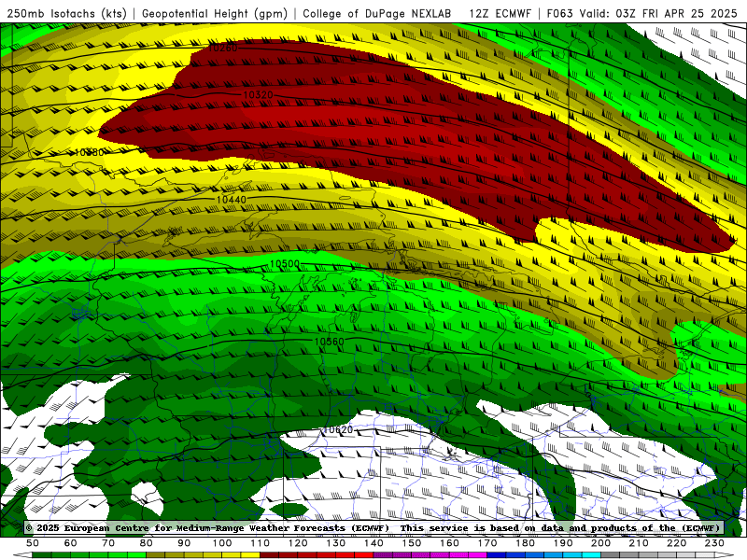Pick the 10440 geopotential contour label
Image resolution: width=747 pixels, height=560 pixels.
pyautogui.click(x=231, y=200)
